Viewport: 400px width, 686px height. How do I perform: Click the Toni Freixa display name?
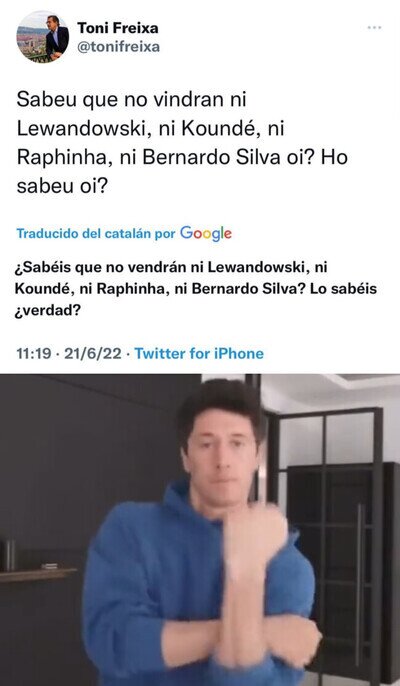[118, 28]
